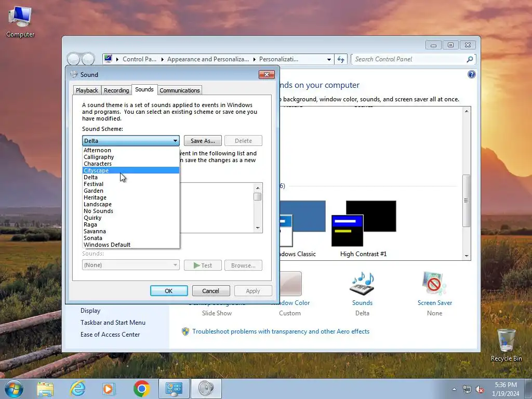The width and height of the screenshot is (532, 399).
Task: Click the refresh button beside address bar
Action: 341,59
